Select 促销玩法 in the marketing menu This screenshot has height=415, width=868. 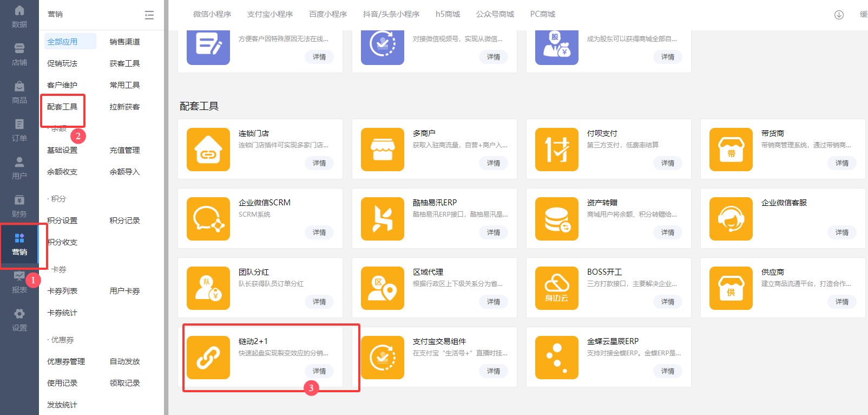[x=62, y=63]
